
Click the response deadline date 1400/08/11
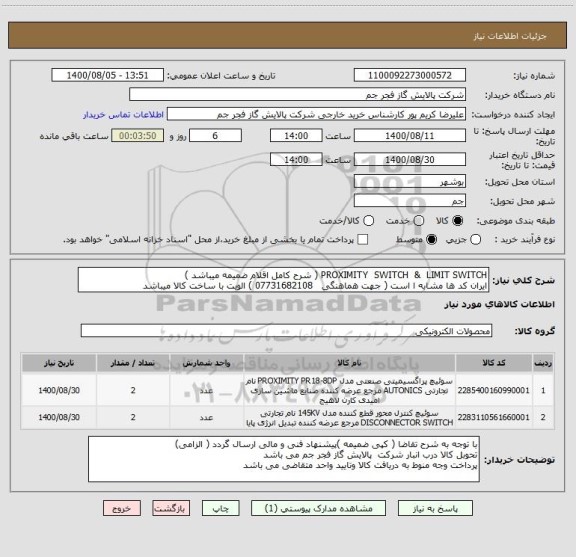pos(410,136)
